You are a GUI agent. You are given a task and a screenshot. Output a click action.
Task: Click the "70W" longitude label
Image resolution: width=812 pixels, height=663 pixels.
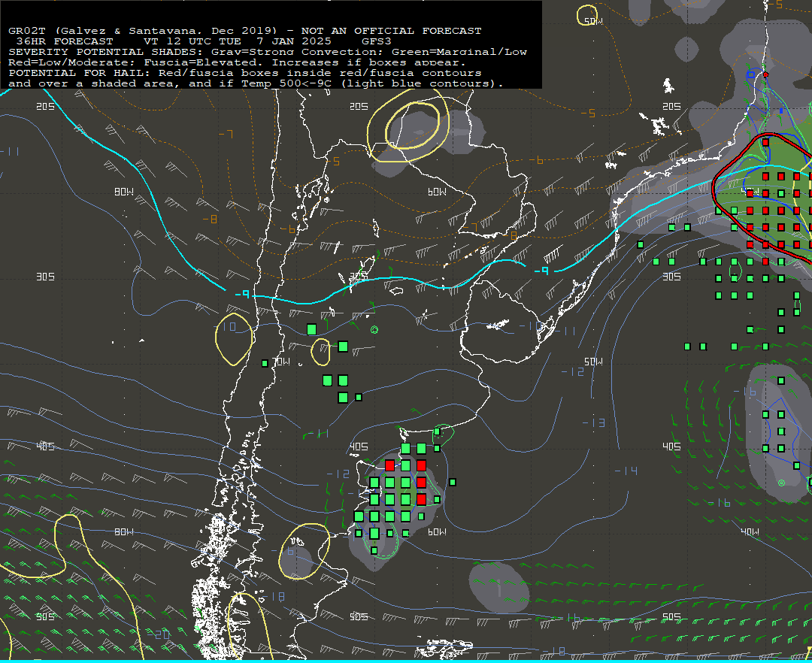[x=281, y=362]
